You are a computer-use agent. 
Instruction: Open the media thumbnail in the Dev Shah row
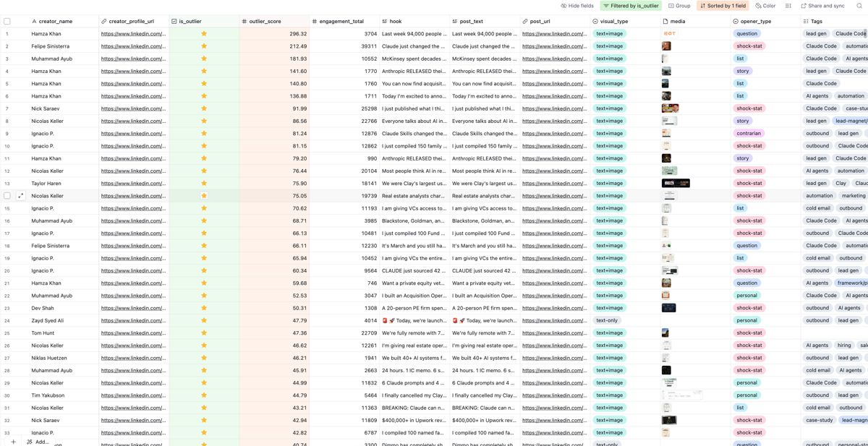point(669,308)
